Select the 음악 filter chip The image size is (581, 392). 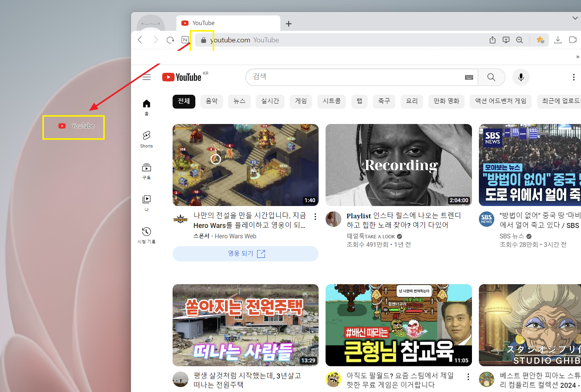click(x=212, y=101)
